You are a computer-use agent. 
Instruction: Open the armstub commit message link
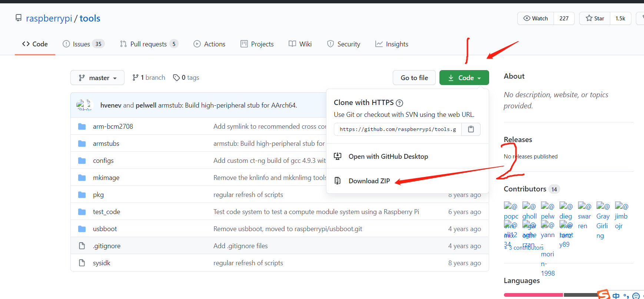click(x=228, y=105)
